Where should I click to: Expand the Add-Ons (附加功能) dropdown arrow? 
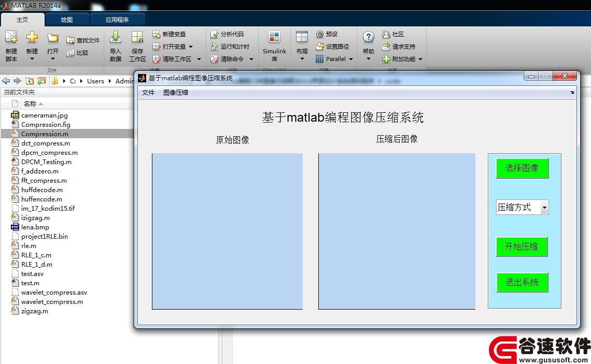(420, 59)
